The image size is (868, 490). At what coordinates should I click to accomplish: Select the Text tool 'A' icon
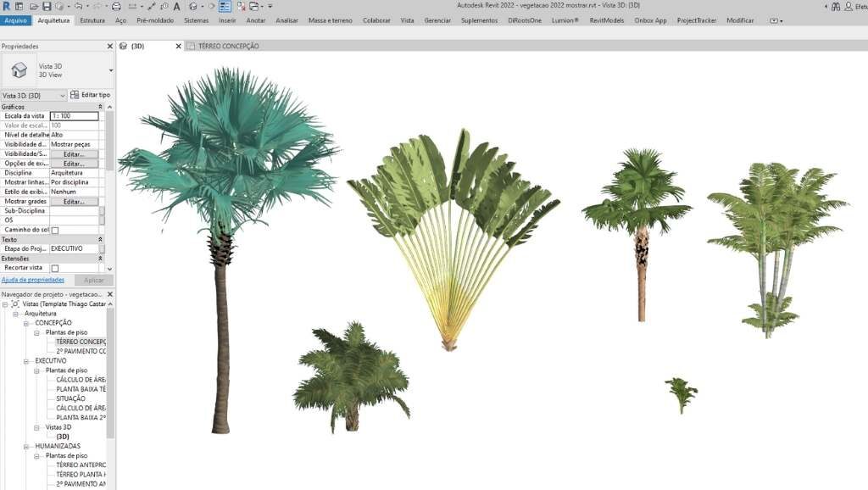pos(175,6)
